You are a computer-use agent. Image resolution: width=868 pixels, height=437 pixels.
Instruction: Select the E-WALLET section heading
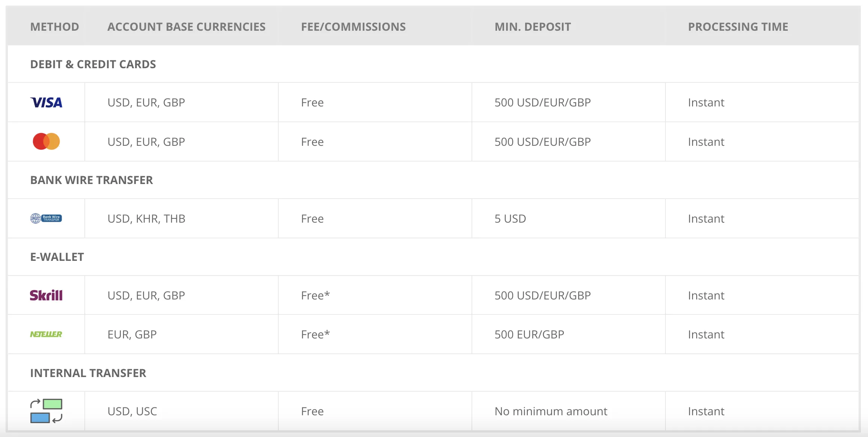[57, 257]
